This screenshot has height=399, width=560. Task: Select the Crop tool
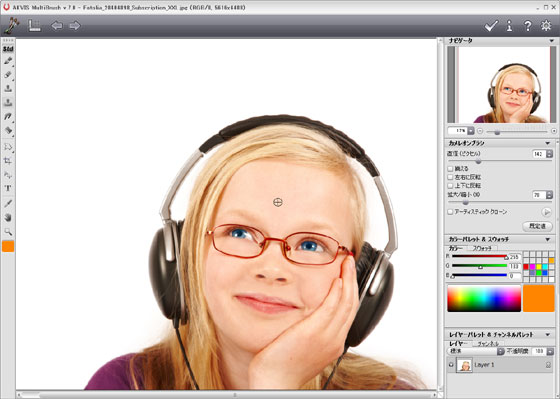click(8, 161)
